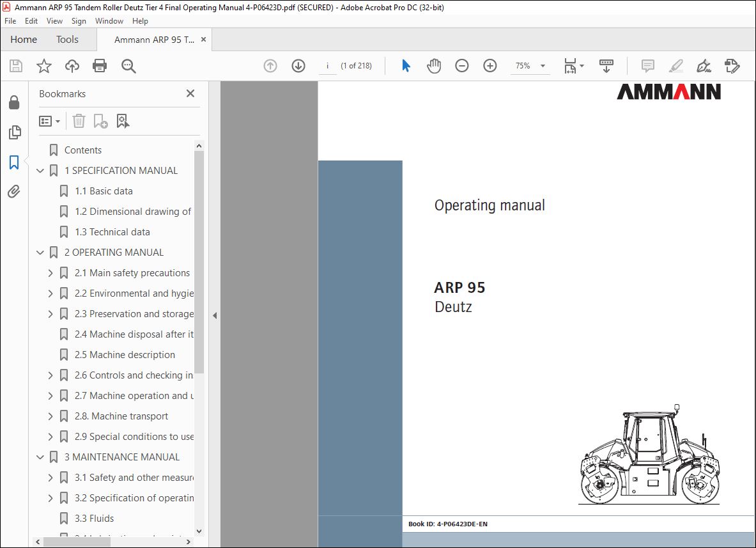The width and height of the screenshot is (756, 548).
Task: Go to previous page arrow icon
Action: [270, 66]
